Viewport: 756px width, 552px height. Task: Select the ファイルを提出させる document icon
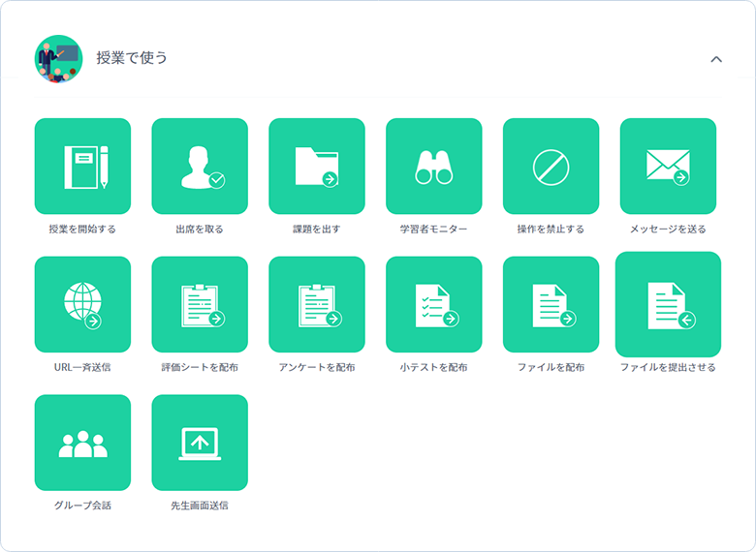click(668, 304)
